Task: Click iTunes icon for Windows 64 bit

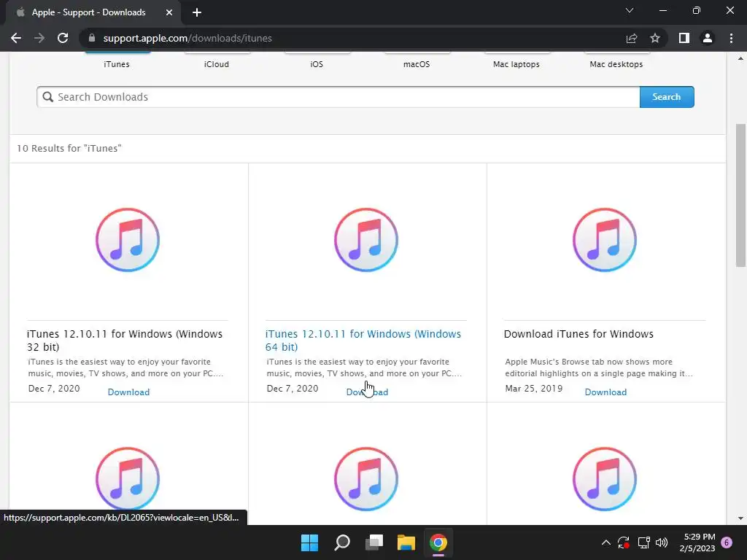Action: coord(366,240)
